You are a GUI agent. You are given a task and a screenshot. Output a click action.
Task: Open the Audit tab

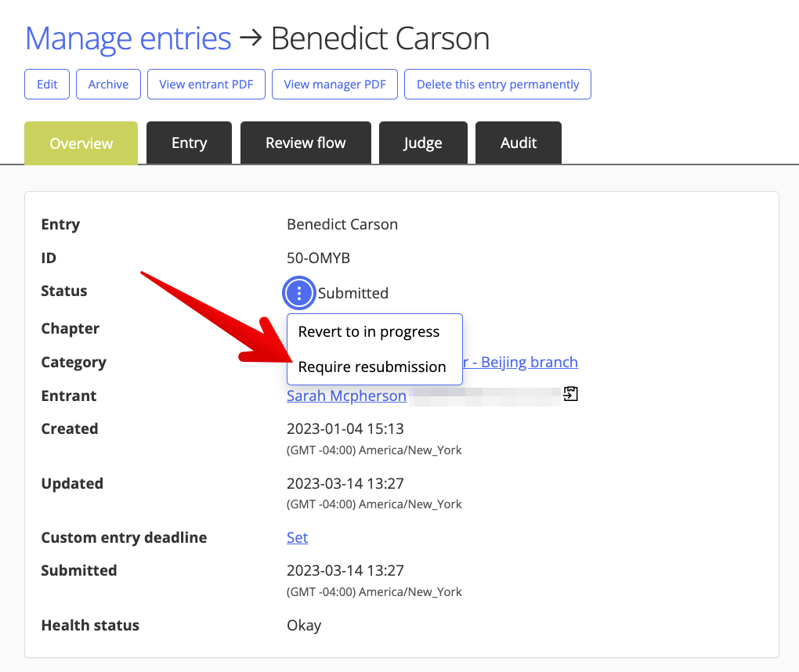518,143
